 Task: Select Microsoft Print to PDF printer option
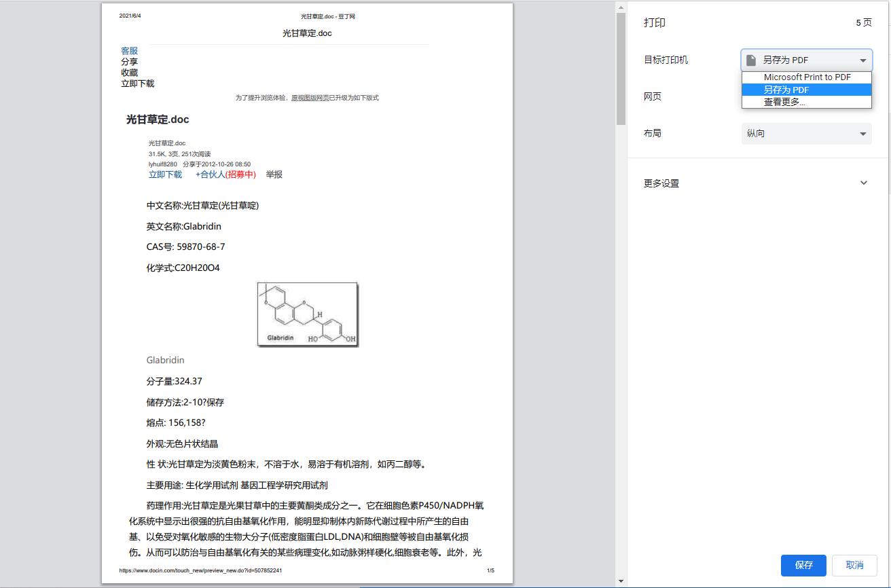[x=806, y=77]
